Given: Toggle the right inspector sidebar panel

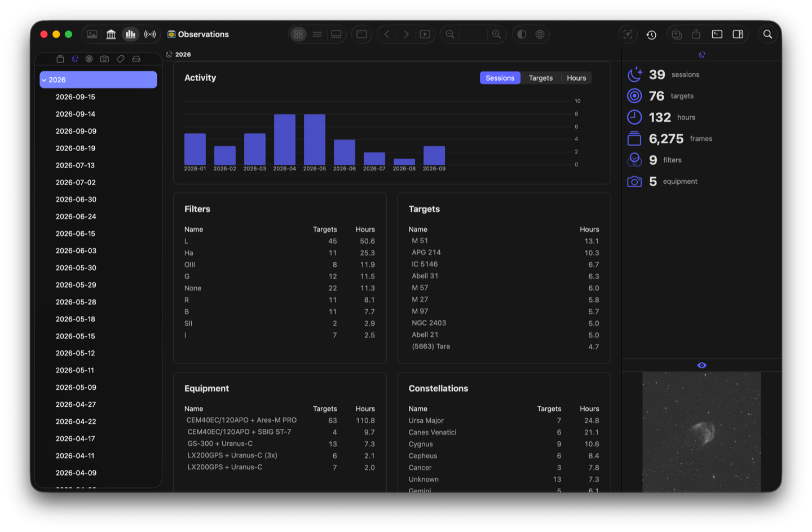Looking at the screenshot, I should tap(738, 34).
